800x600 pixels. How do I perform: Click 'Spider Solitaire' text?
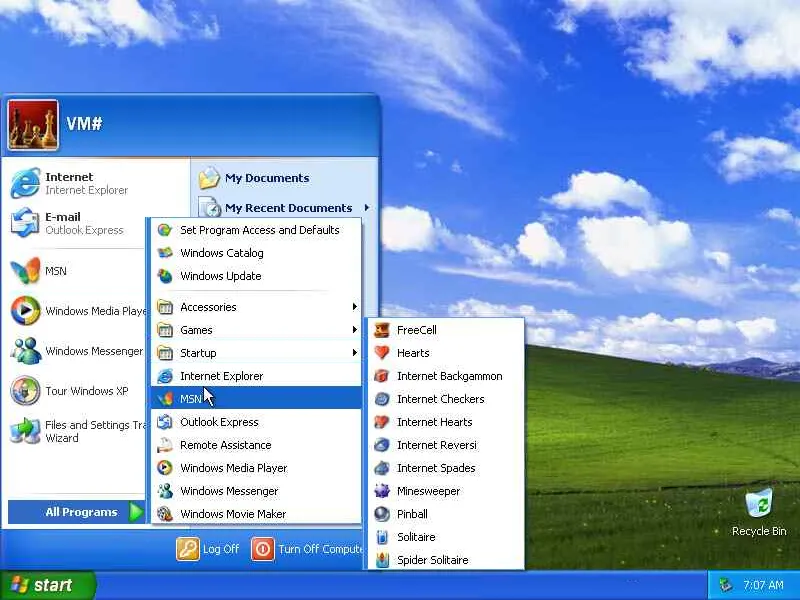[x=433, y=560]
